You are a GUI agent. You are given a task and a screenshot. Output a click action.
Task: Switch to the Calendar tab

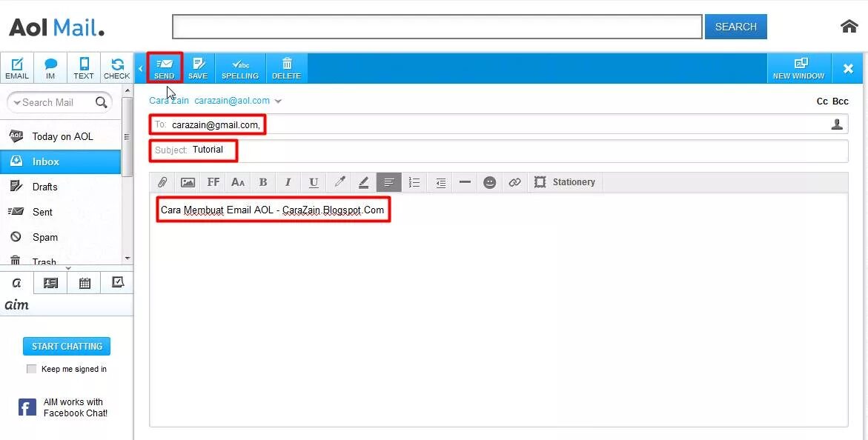[85, 283]
